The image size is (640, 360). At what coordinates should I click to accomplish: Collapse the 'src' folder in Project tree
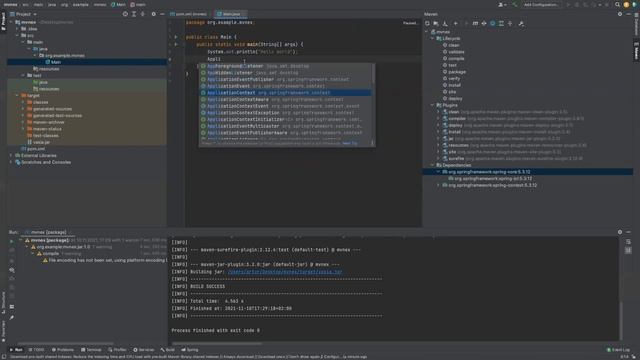tap(17, 36)
